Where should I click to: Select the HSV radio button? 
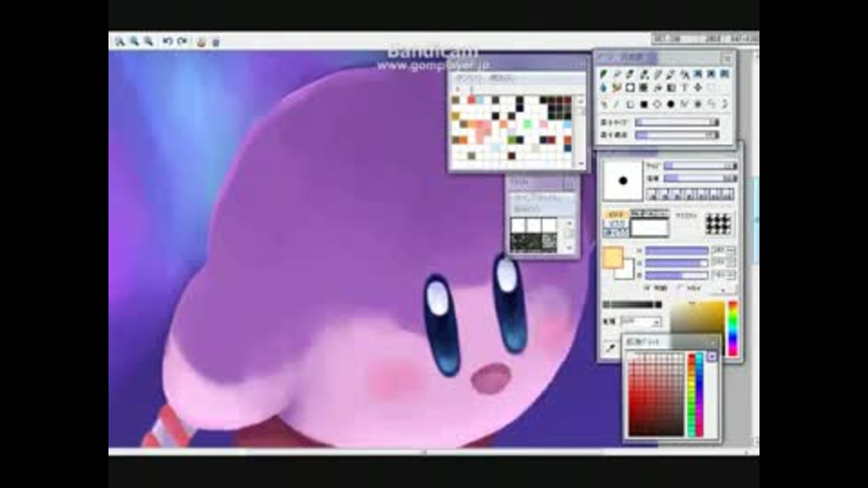click(680, 287)
